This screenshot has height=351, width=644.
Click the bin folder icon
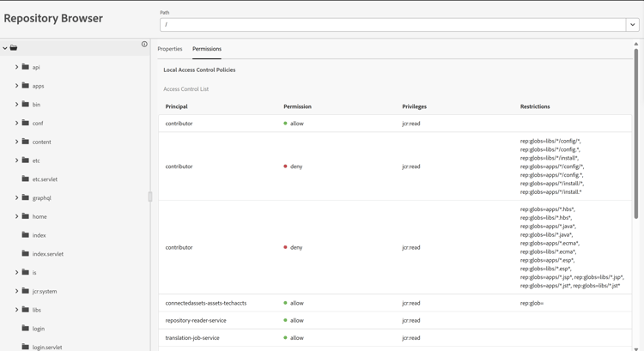coord(26,104)
